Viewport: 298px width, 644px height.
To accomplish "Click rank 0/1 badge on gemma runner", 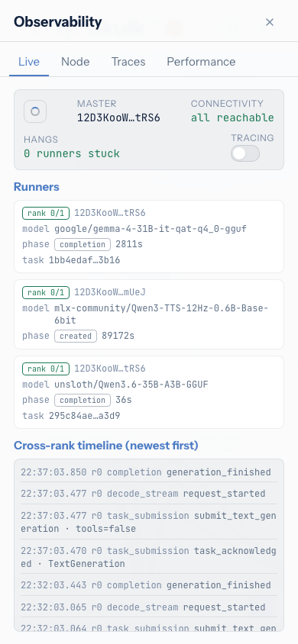I will click(x=46, y=213).
